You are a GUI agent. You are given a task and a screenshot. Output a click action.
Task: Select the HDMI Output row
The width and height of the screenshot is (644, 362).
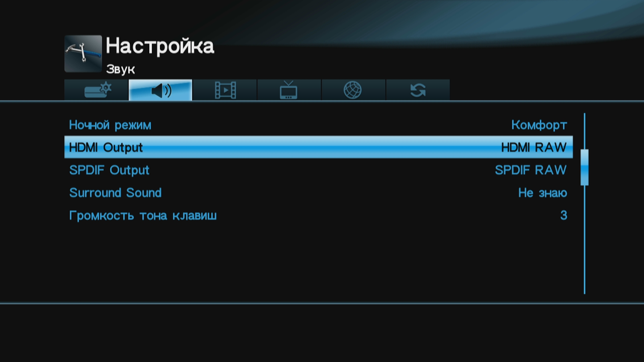[x=319, y=147]
